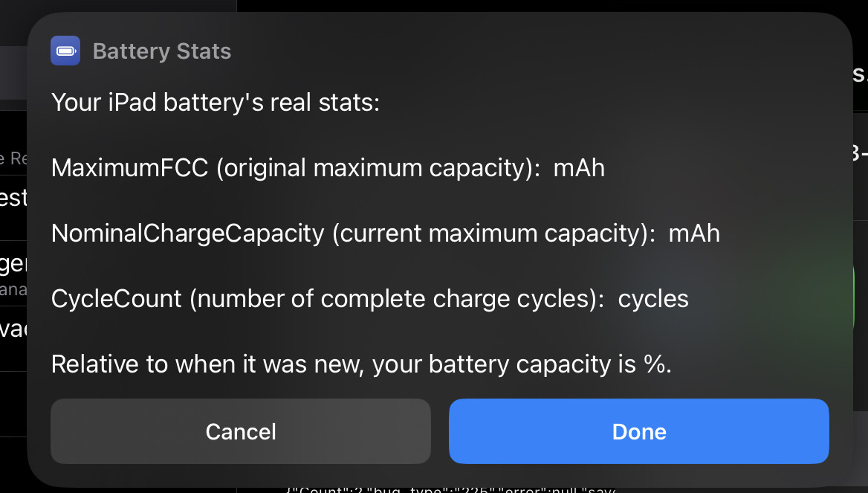
Task: Tap the green element behind dialog's right edge
Action: coord(855,297)
